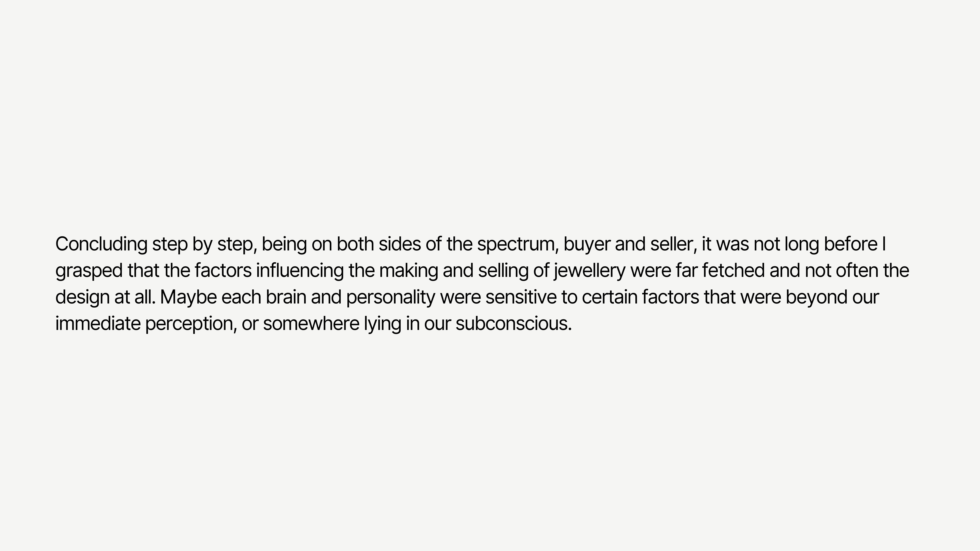Click the word "brain" in the text
The height and width of the screenshot is (551, 980).
pyautogui.click(x=286, y=297)
